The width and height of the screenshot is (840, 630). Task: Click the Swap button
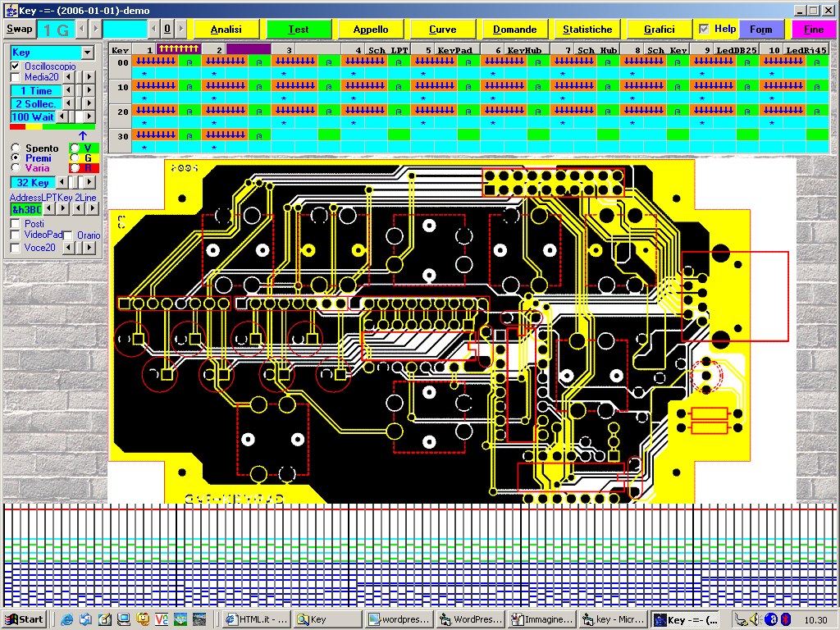[20, 29]
